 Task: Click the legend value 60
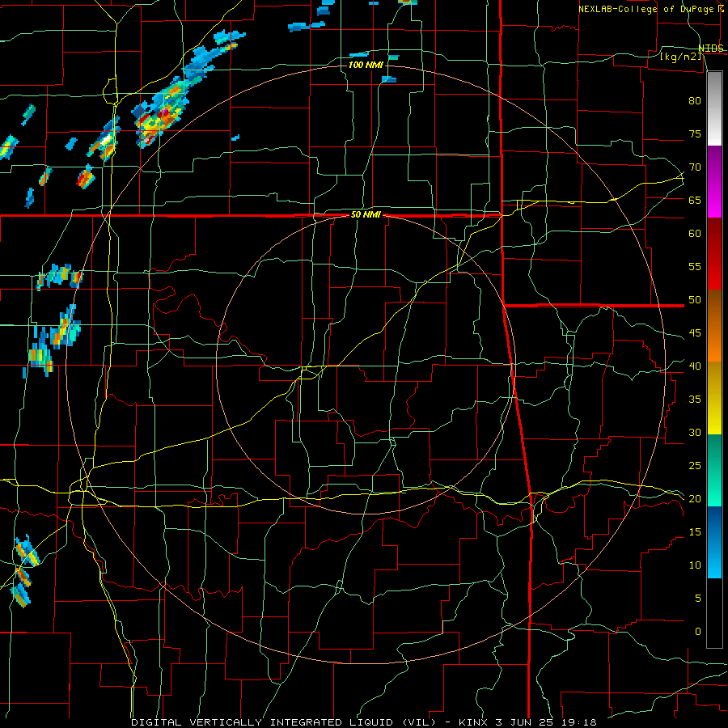[695, 233]
